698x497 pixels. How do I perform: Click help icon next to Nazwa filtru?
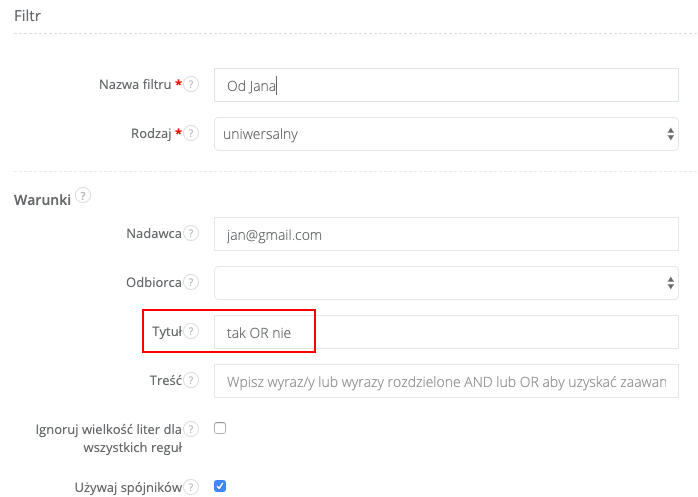192,85
